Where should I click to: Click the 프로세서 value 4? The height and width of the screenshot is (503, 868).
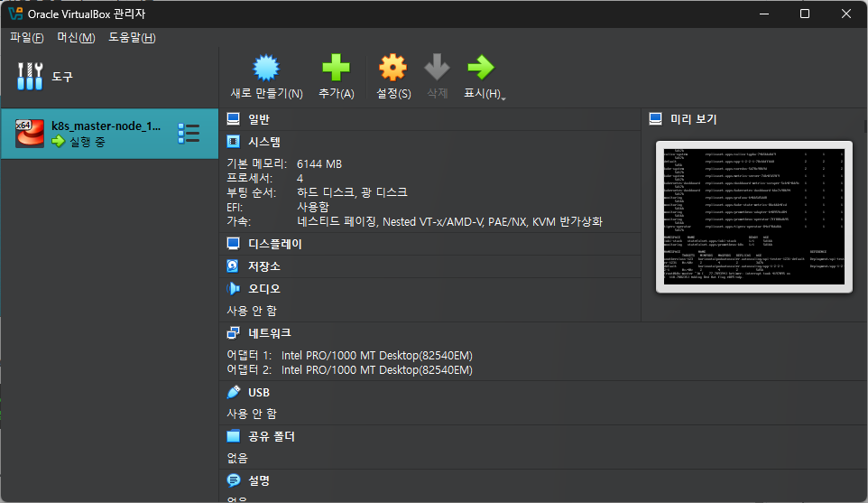click(x=300, y=179)
